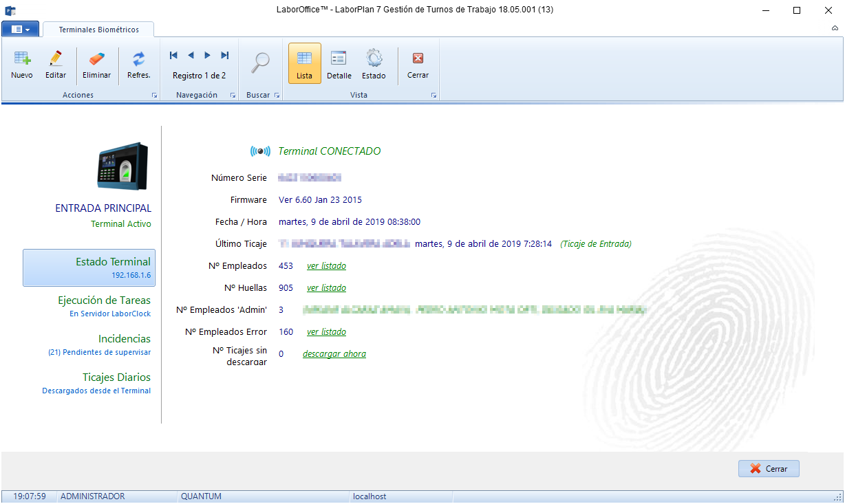The height and width of the screenshot is (504, 845).
Task: Expand the Buscar group launcher
Action: point(277,96)
